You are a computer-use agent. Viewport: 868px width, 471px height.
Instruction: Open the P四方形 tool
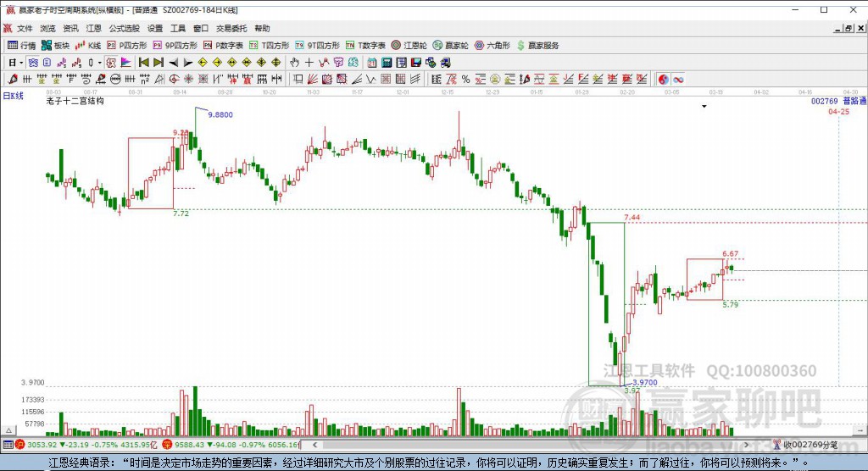coord(127,46)
